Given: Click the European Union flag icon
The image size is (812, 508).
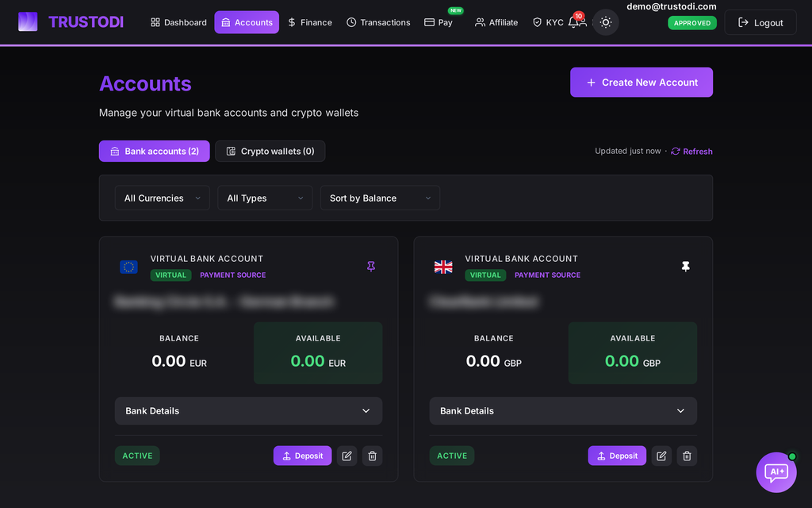Looking at the screenshot, I should [128, 267].
